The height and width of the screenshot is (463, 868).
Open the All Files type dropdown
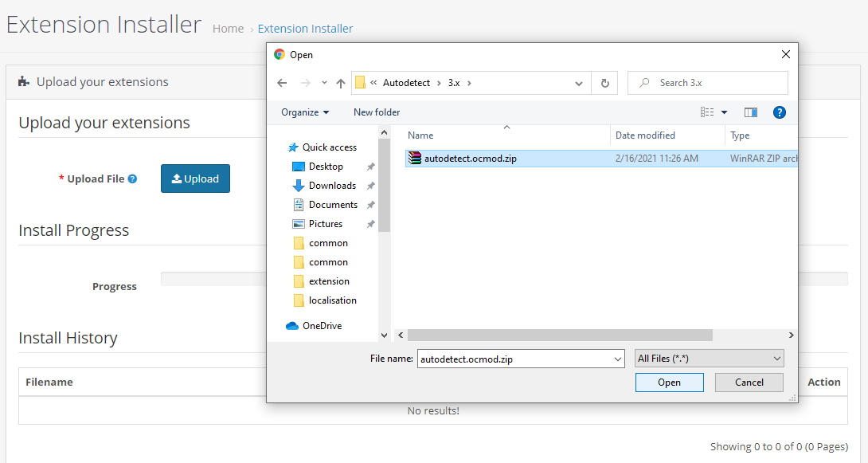pos(709,359)
